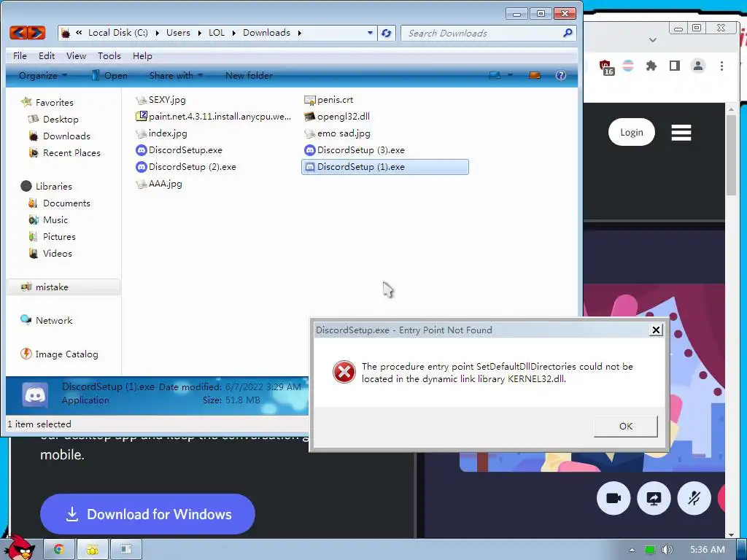Click the Login button on webpage
Screen dimensions: 747x560
click(631, 132)
